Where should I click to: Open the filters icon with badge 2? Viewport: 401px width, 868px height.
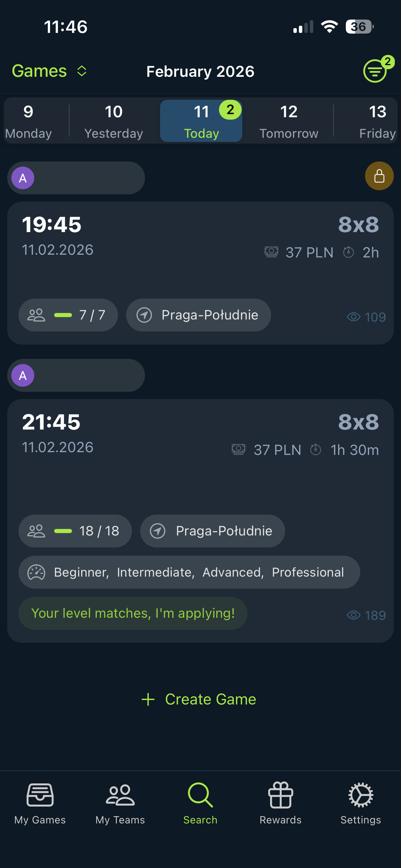coord(375,71)
